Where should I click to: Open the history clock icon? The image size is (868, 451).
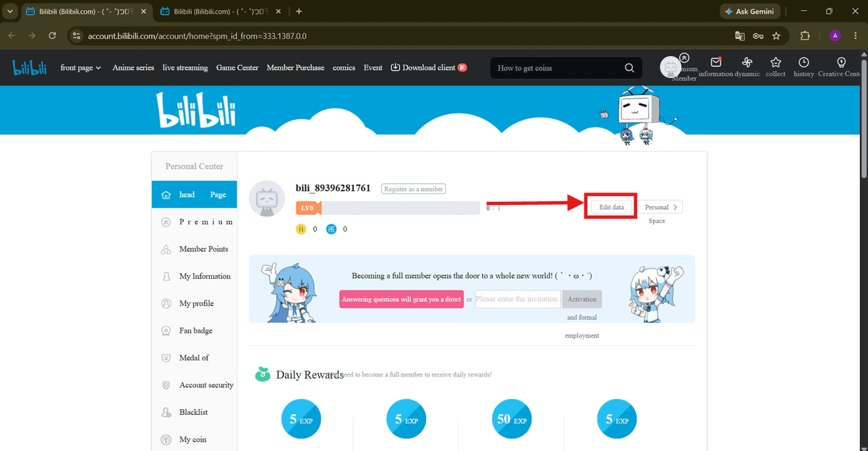(804, 62)
